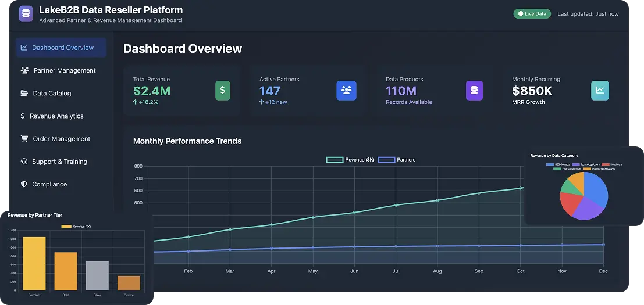This screenshot has height=305, width=644.
Task: Click the Live Data status badge
Action: point(532,13)
